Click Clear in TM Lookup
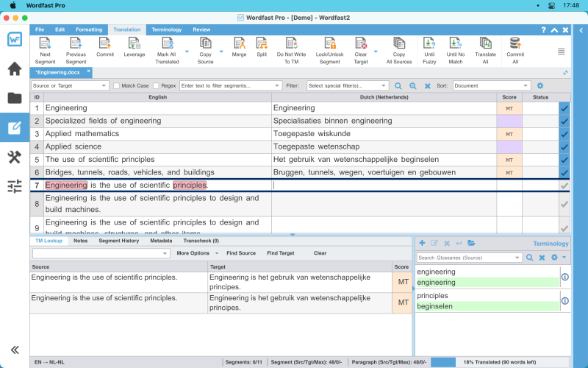This screenshot has width=588, height=368. click(x=320, y=253)
